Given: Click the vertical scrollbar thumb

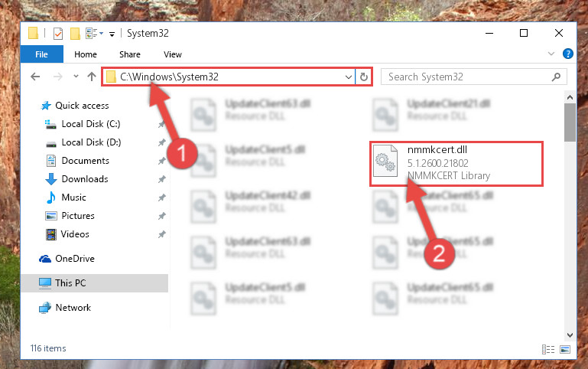Looking at the screenshot, I should tap(570, 122).
